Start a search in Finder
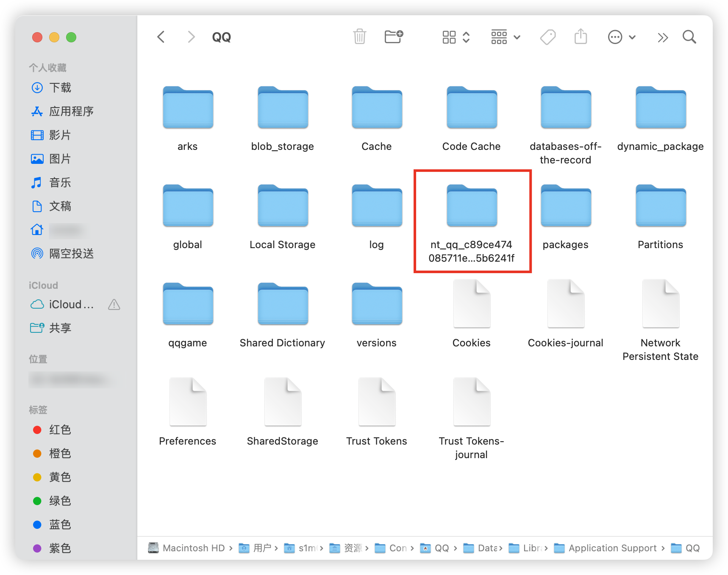 click(689, 37)
